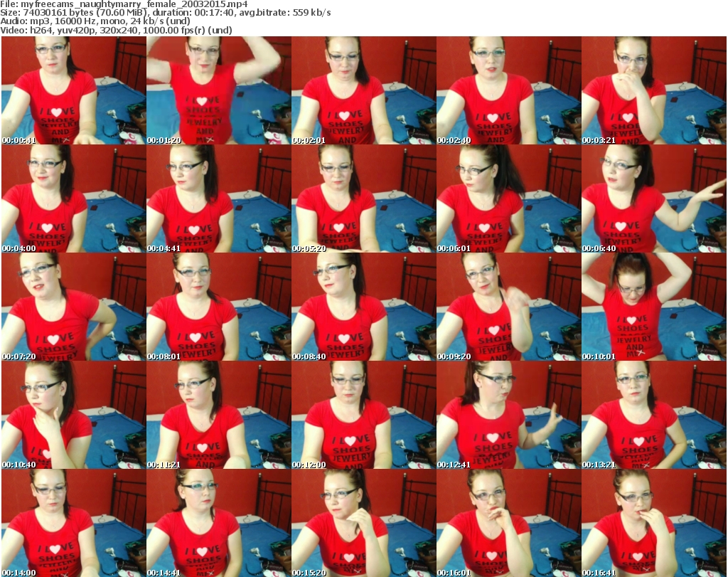
Task: Choose the 00:16:41 video frame
Action: 654,524
